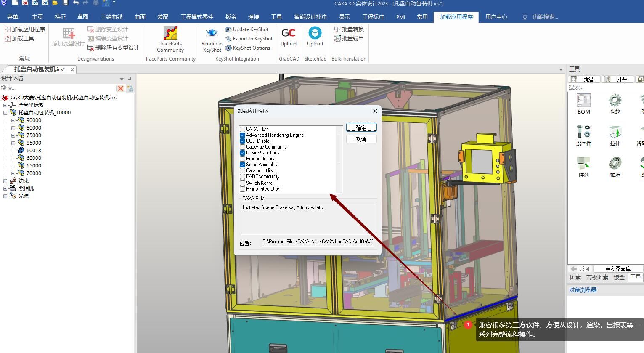Viewport: 644px width, 353px height.
Task: Click Render in KeyShot teapot icon
Action: click(x=212, y=33)
